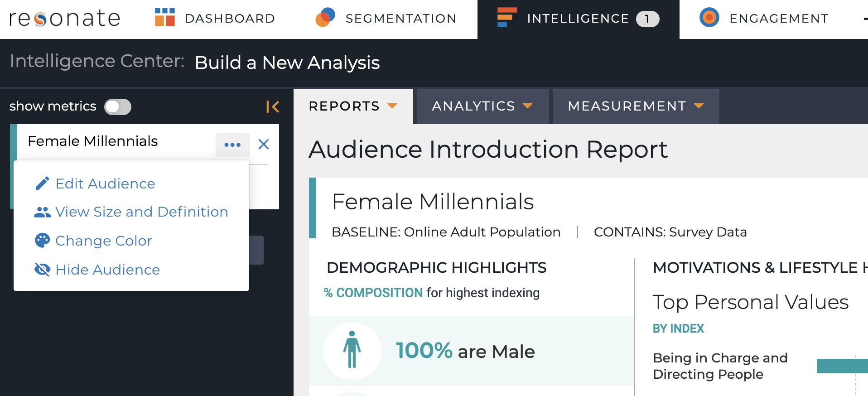Click the Audience Introduction Report heading
This screenshot has height=396, width=868.
point(488,150)
